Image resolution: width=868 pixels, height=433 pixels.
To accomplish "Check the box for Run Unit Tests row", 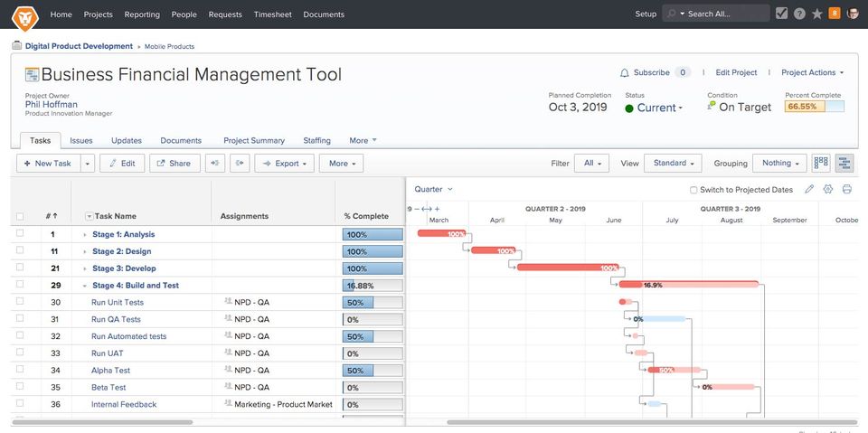I will (x=20, y=302).
